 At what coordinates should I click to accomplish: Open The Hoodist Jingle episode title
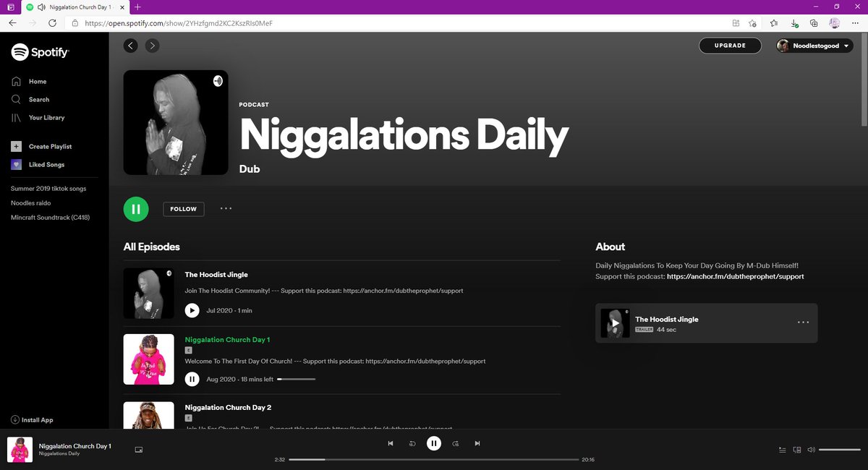coord(216,275)
